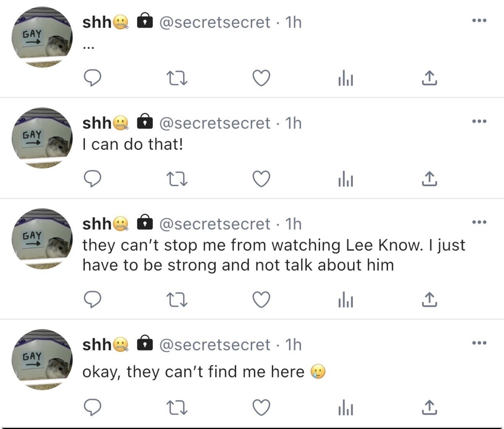Reply to the 'I can do that!' tweet
504x429 pixels.
click(93, 179)
